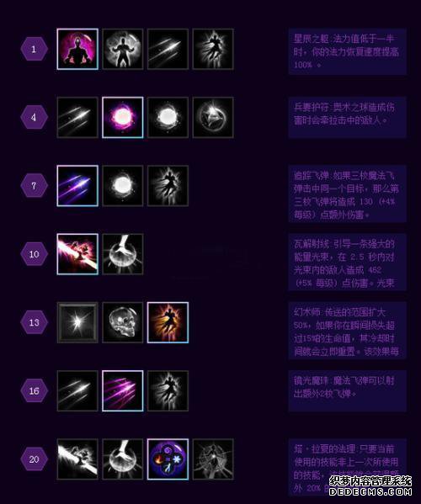Select the grey beam talent at level 20

point(77,459)
